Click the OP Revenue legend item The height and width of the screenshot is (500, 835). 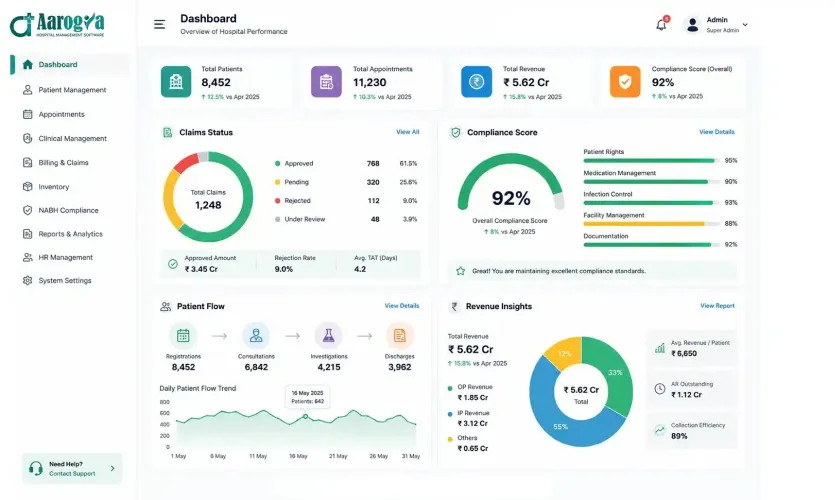[x=470, y=392]
